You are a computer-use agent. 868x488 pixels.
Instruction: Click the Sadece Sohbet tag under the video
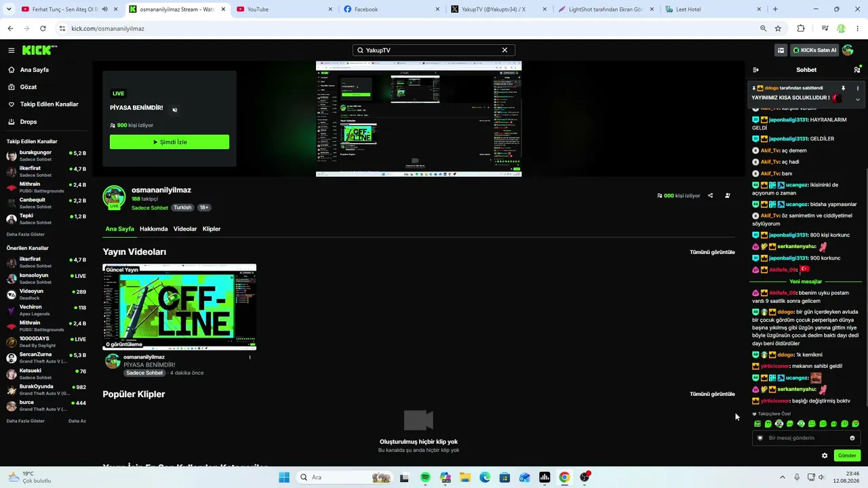click(144, 373)
